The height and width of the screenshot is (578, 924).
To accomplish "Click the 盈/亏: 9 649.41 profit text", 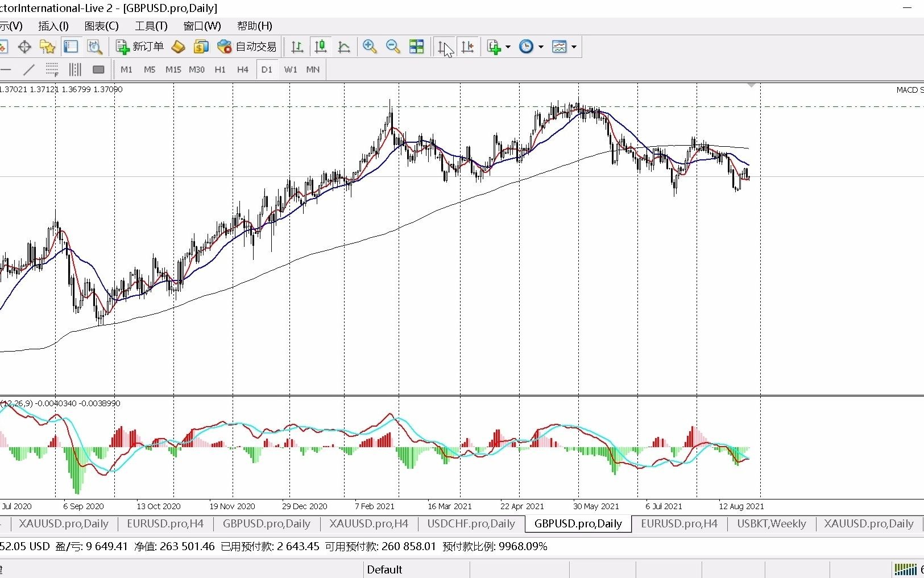I will 92,546.
